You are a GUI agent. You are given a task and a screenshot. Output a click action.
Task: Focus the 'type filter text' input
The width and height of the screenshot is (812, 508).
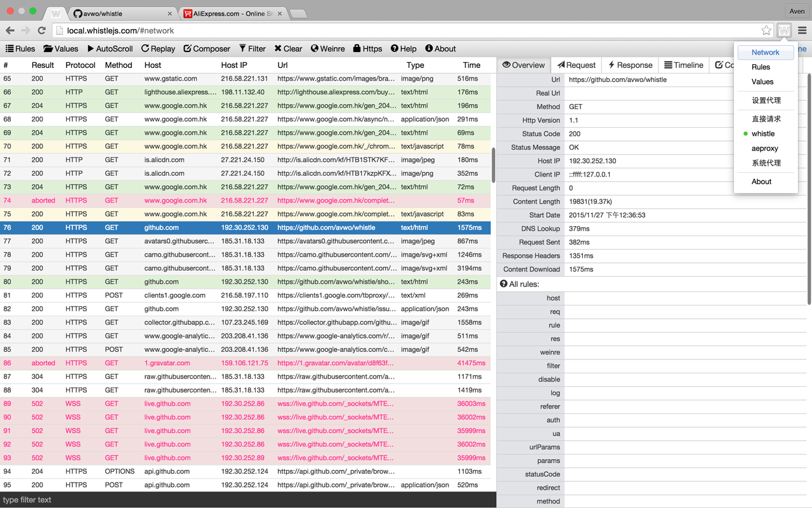coord(248,500)
